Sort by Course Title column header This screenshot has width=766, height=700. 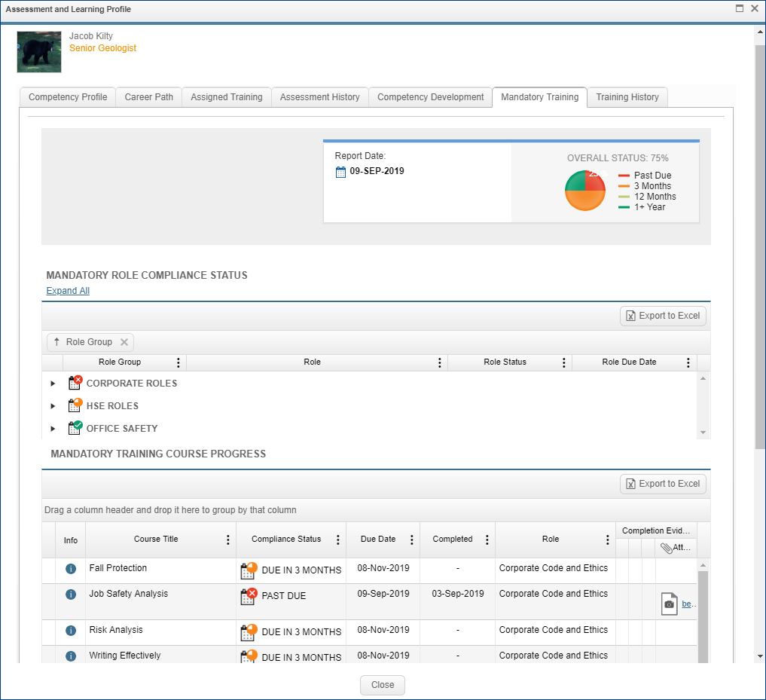tap(156, 540)
